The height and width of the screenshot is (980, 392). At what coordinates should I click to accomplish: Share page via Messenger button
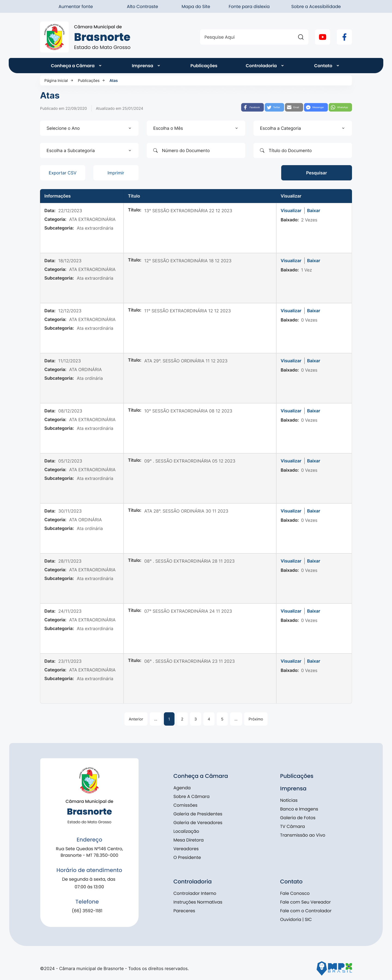[x=316, y=107]
